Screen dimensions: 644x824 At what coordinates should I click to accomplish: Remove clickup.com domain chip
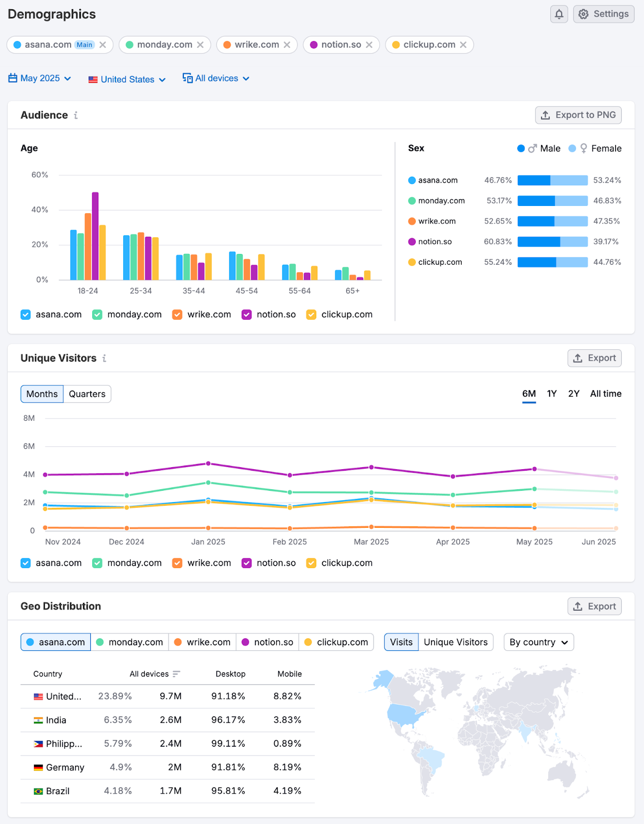pos(463,45)
